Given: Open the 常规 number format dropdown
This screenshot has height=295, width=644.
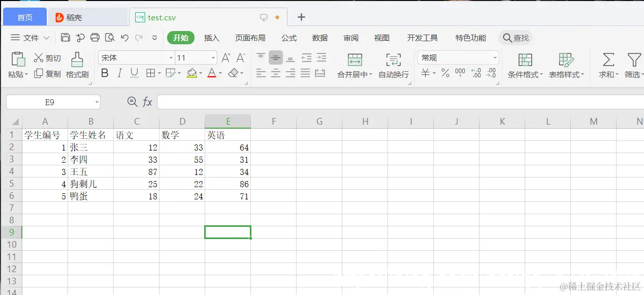Looking at the screenshot, I should (495, 58).
